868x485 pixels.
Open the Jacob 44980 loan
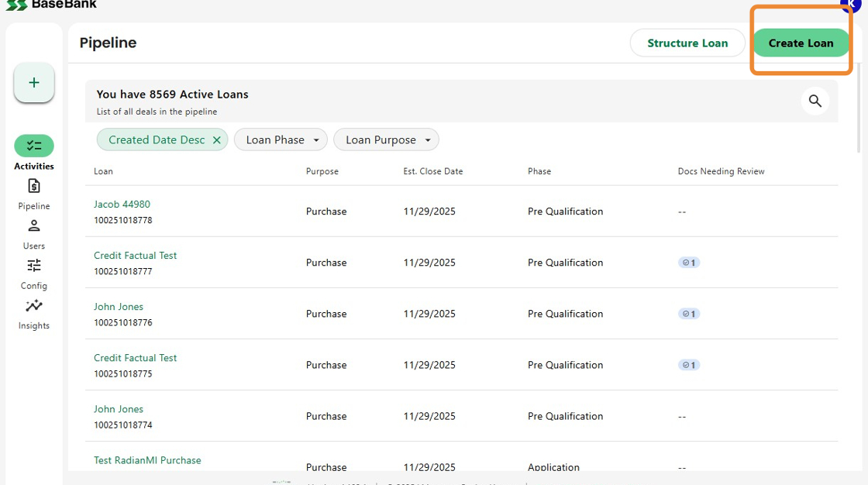click(x=122, y=205)
